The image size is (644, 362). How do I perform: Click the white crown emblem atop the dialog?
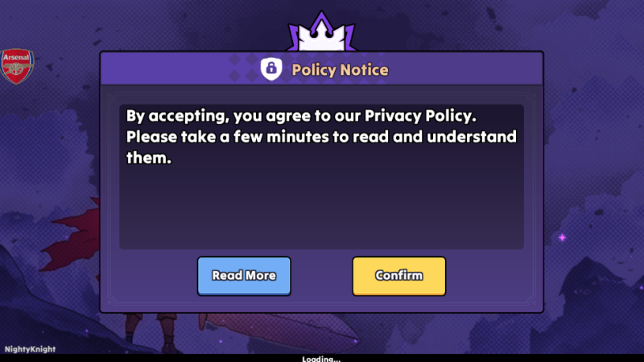pos(321,33)
